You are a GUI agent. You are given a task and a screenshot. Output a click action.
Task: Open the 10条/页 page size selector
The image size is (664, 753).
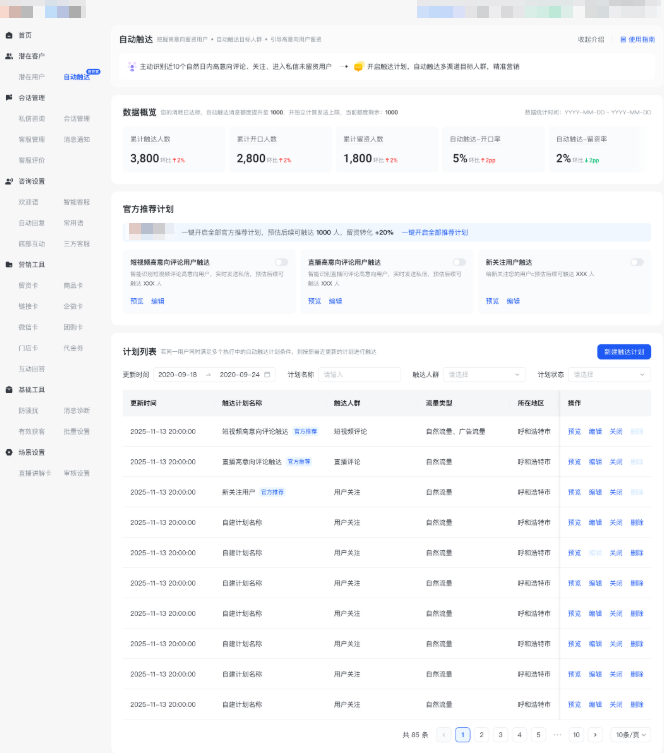630,734
